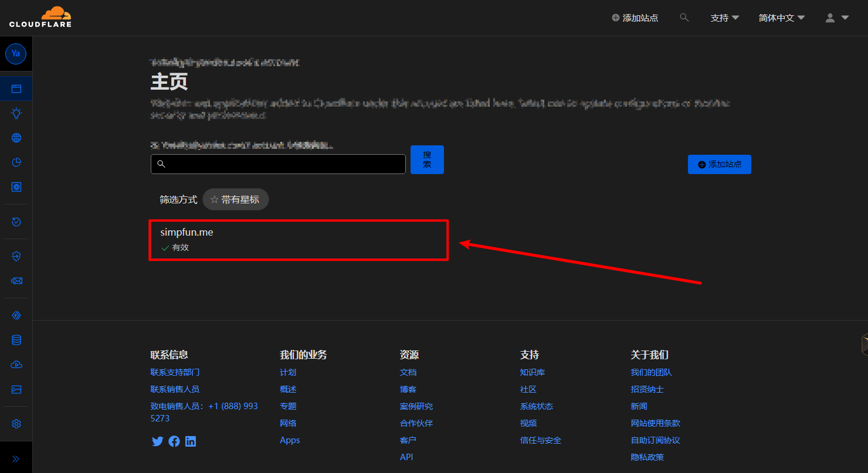Viewport: 868px width, 473px height.
Task: Click the blue 添加站点 button
Action: (719, 165)
